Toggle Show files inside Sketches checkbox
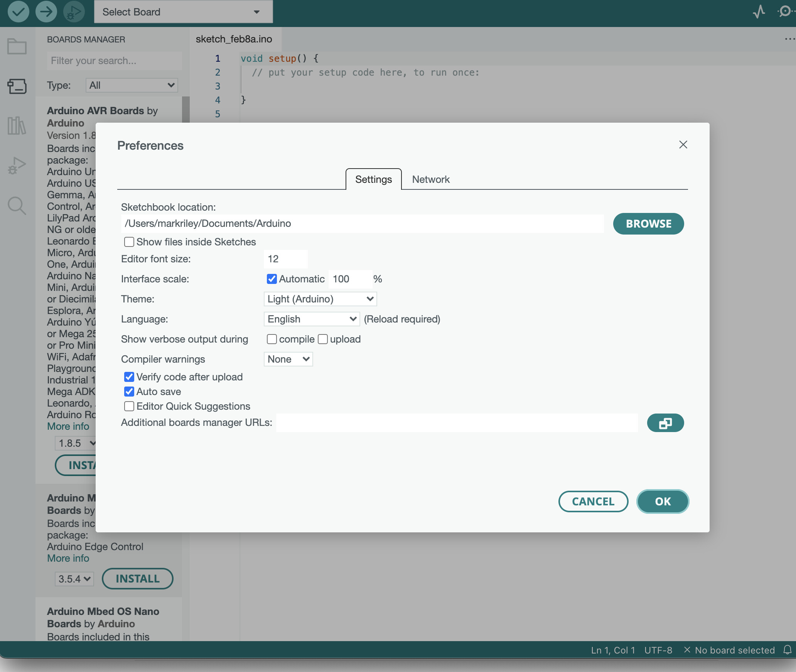The width and height of the screenshot is (796, 672). pos(129,242)
